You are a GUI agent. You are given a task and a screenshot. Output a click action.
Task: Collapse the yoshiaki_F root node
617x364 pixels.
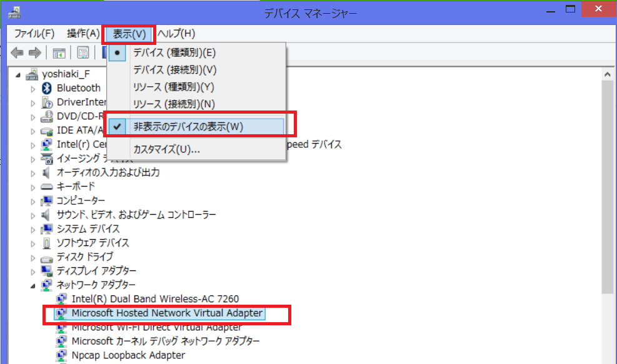pyautogui.click(x=18, y=75)
